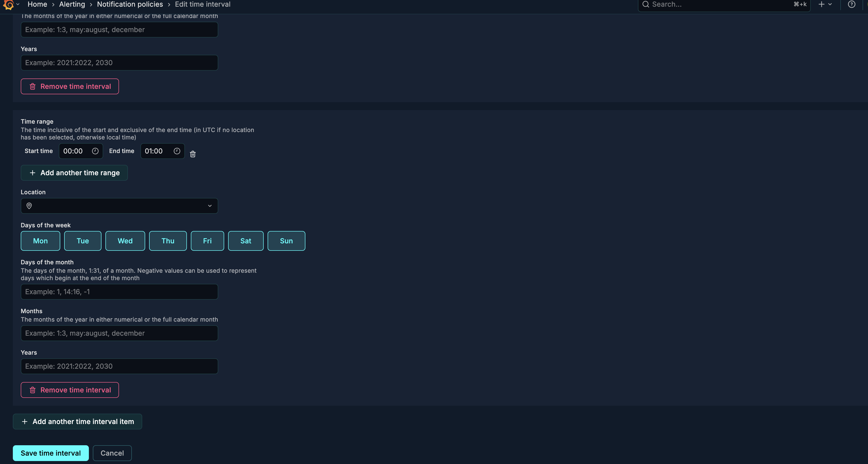Viewport: 868px width, 464px height.
Task: Expand the Location dropdown chevron
Action: click(x=210, y=206)
